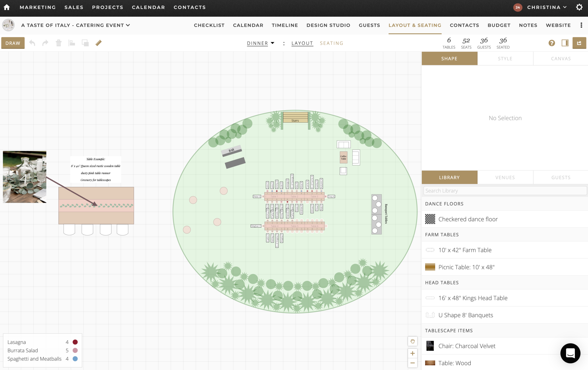
Task: Click the trash icon to delete selection
Action: (x=59, y=43)
